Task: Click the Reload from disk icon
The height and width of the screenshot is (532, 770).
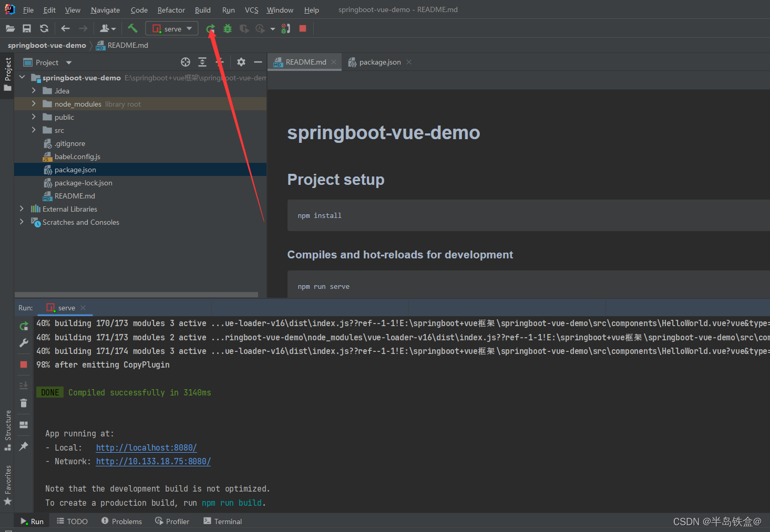Action: pos(44,28)
